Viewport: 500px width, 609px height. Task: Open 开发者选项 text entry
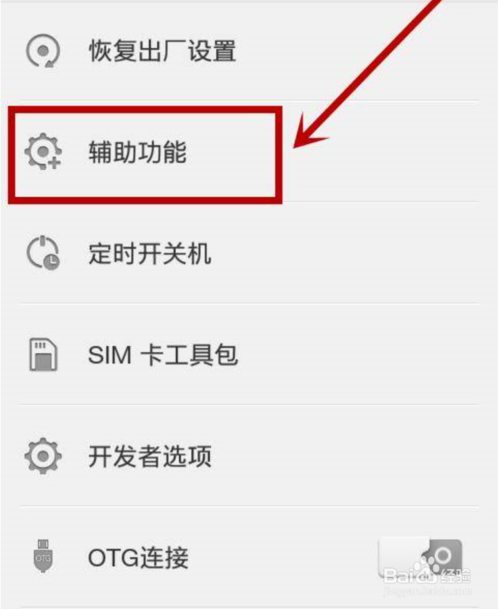pos(150,456)
